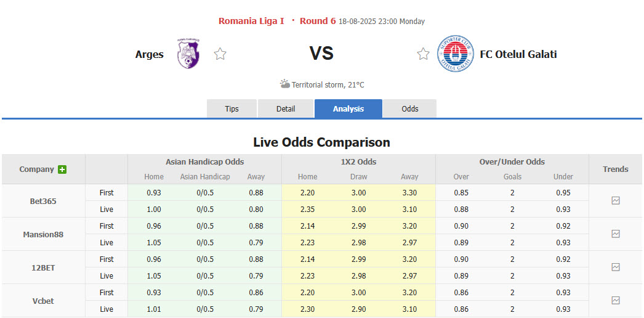Click the FC Otelul Galati team name
The image size is (644, 318).
coord(518,54)
